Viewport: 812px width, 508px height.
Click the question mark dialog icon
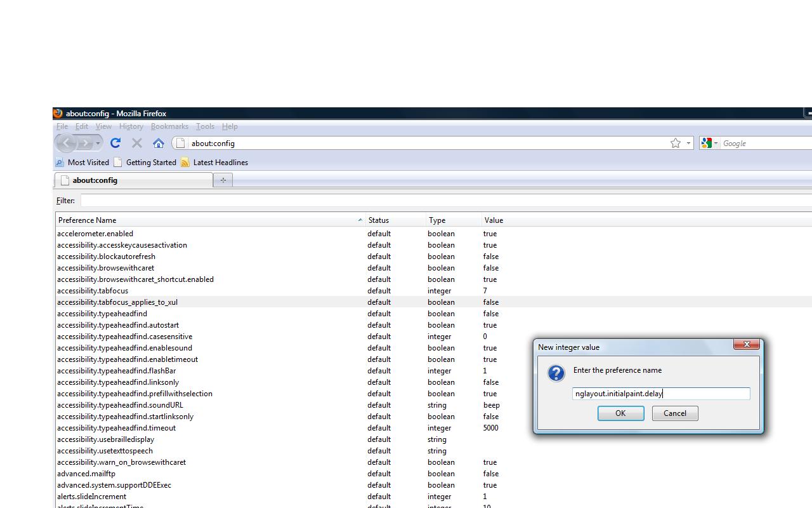click(x=556, y=373)
